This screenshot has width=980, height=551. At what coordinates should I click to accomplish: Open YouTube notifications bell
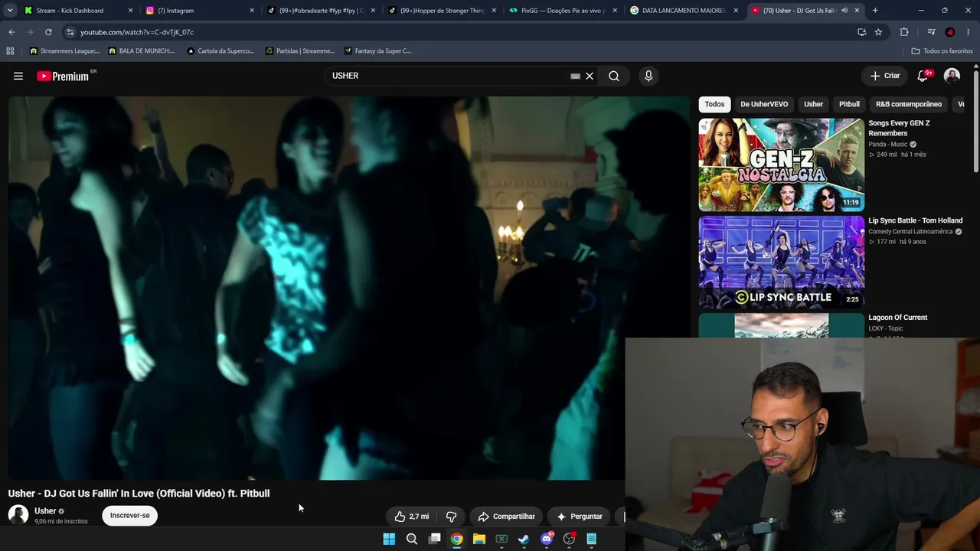(923, 76)
